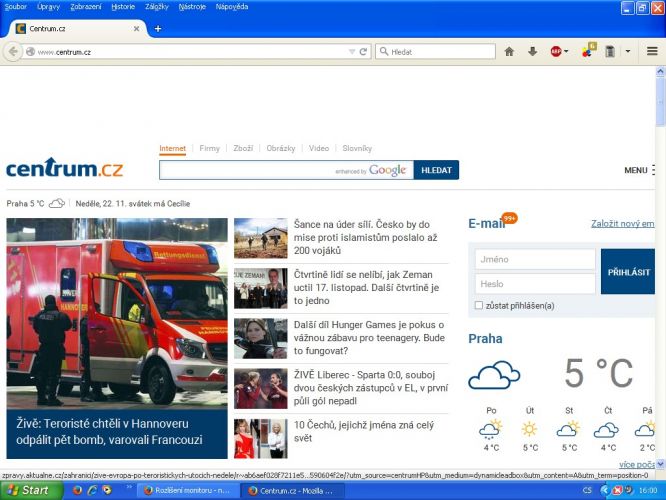Expand quick launch overflow chevron
Viewport: 666px width, 500px height.
[x=129, y=487]
